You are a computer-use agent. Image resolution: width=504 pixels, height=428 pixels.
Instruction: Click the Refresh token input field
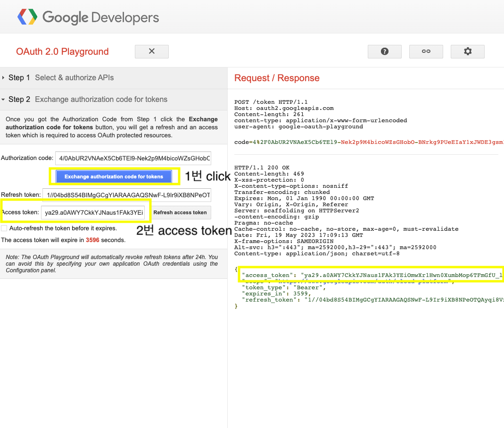127,195
